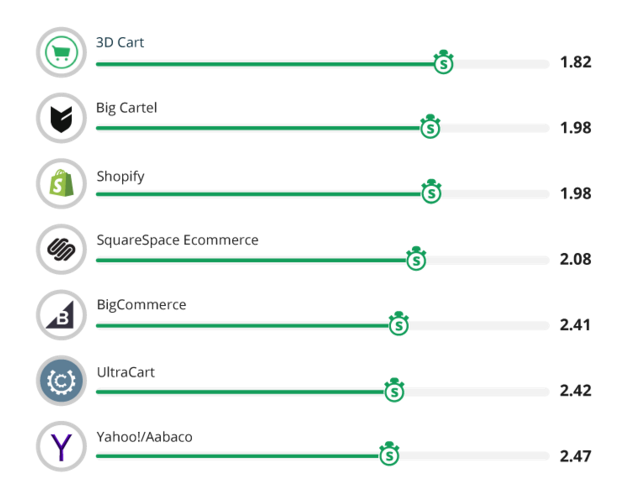Image resolution: width=622 pixels, height=486 pixels.
Task: Select the Shopify green bag logo
Action: (x=61, y=184)
